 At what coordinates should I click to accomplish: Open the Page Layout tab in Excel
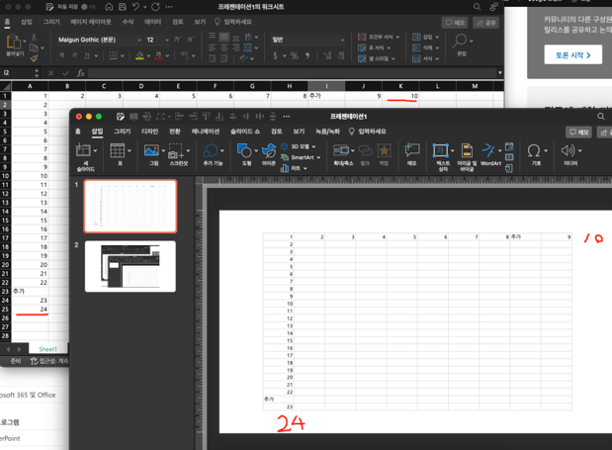pyautogui.click(x=91, y=22)
